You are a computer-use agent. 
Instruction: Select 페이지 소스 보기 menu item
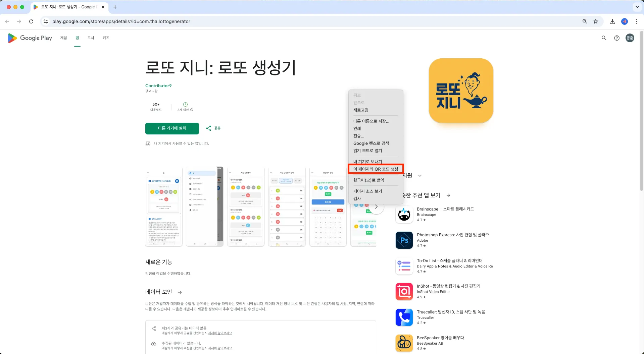point(376,191)
